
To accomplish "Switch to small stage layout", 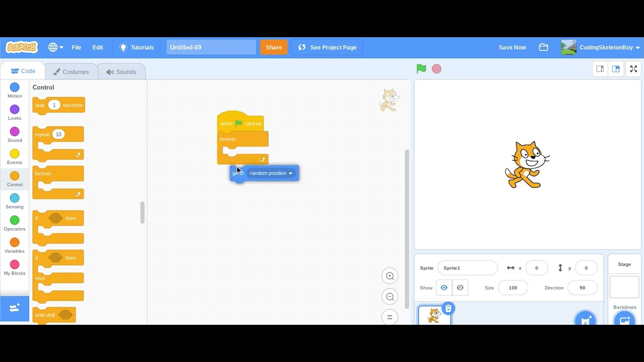I will (600, 69).
